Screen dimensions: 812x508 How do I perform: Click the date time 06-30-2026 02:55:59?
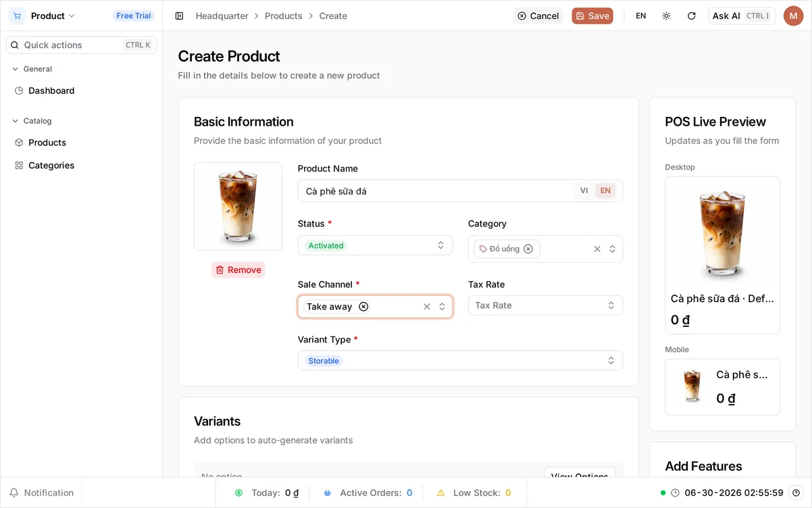point(734,493)
